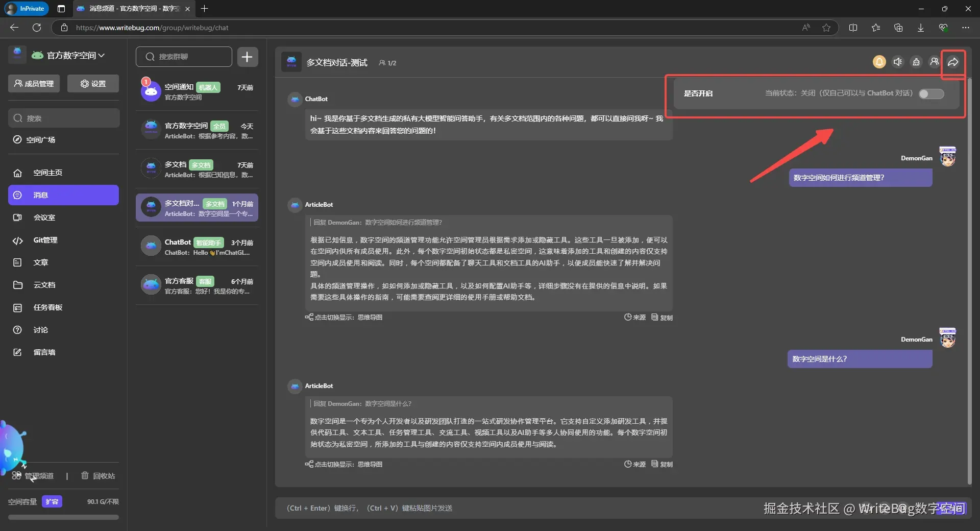
Task: Click the 扩容 capacity dropdown button
Action: pos(52,501)
